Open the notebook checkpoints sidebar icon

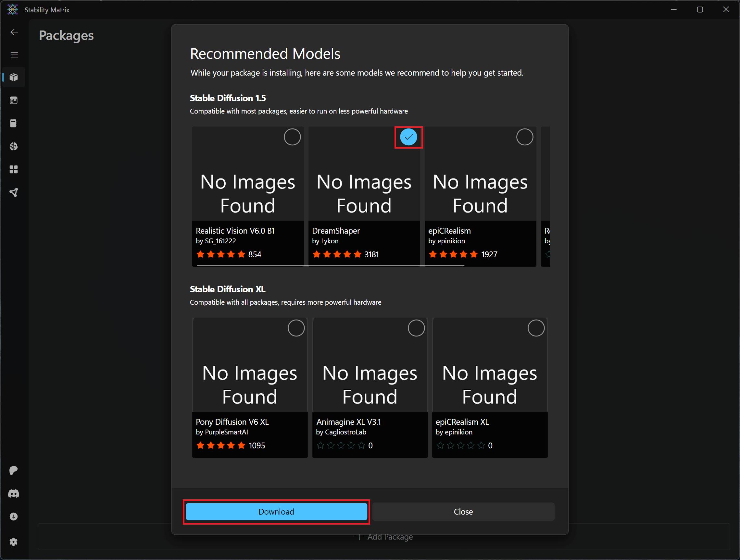pyautogui.click(x=14, y=123)
